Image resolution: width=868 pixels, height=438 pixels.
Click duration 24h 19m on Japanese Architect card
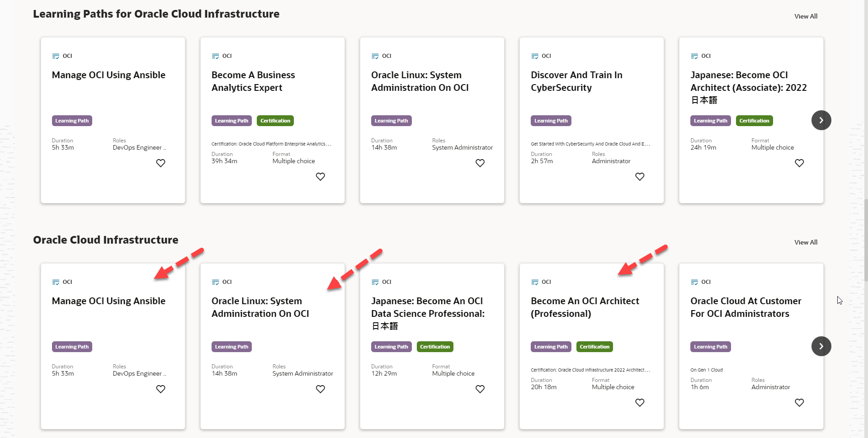703,147
